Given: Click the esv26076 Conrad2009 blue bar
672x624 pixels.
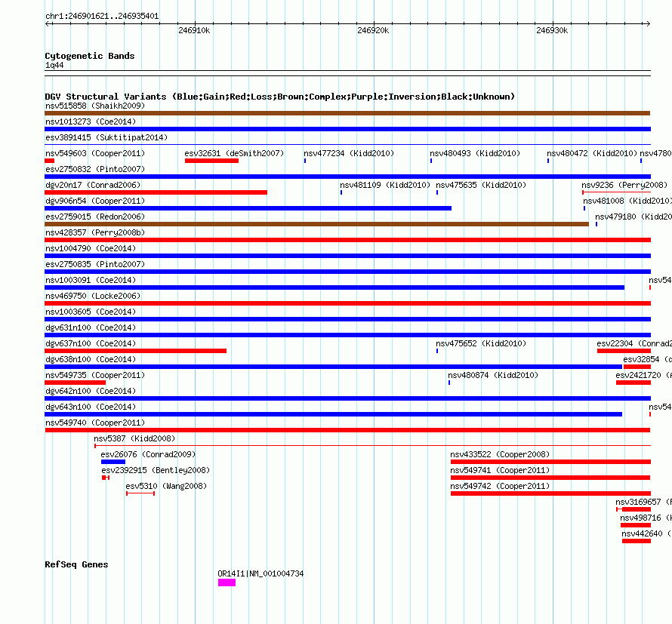Looking at the screenshot, I should click(x=113, y=462).
